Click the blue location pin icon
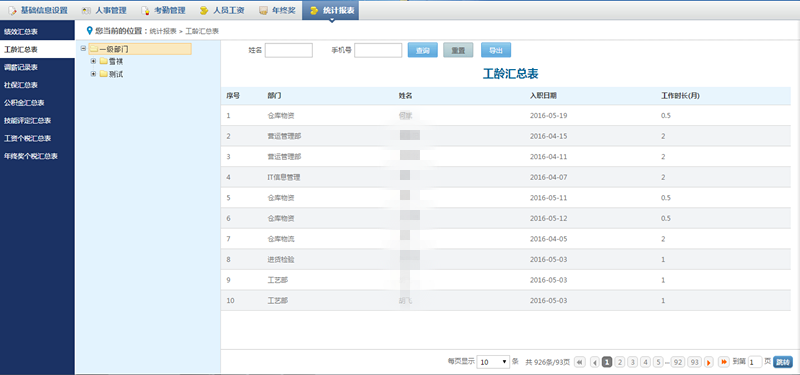 click(90, 31)
